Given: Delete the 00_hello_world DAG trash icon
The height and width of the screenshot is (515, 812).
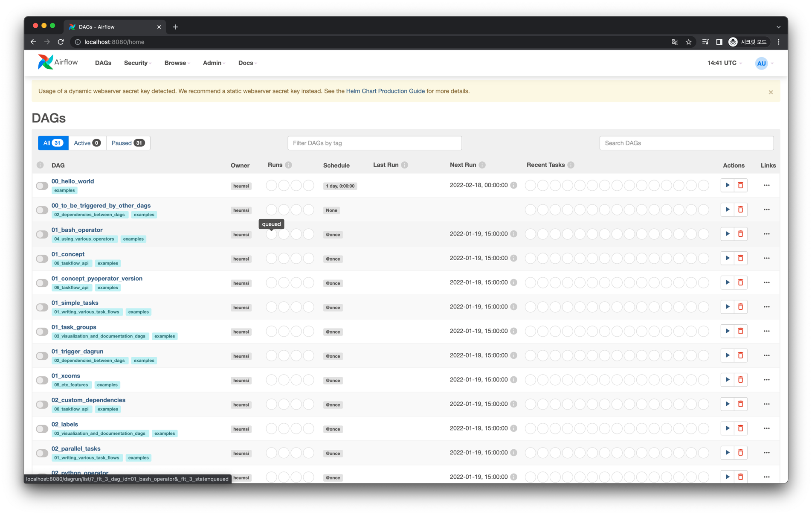Looking at the screenshot, I should pyautogui.click(x=741, y=185).
